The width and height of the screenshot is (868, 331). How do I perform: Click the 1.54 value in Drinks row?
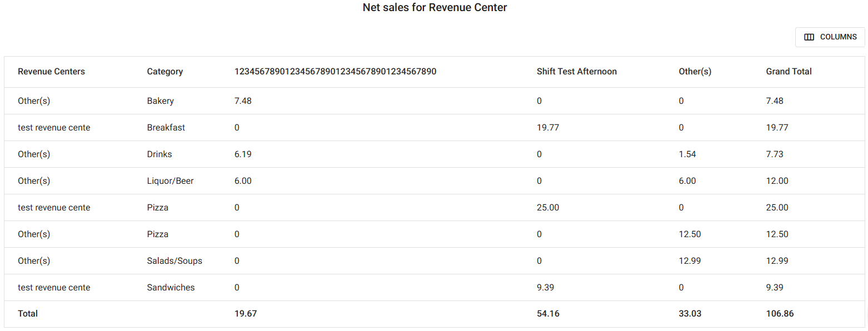(687, 154)
